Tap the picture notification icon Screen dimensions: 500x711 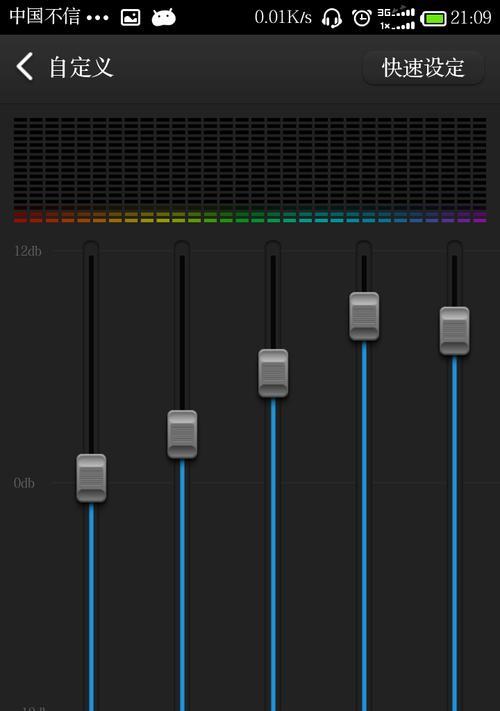[131, 18]
